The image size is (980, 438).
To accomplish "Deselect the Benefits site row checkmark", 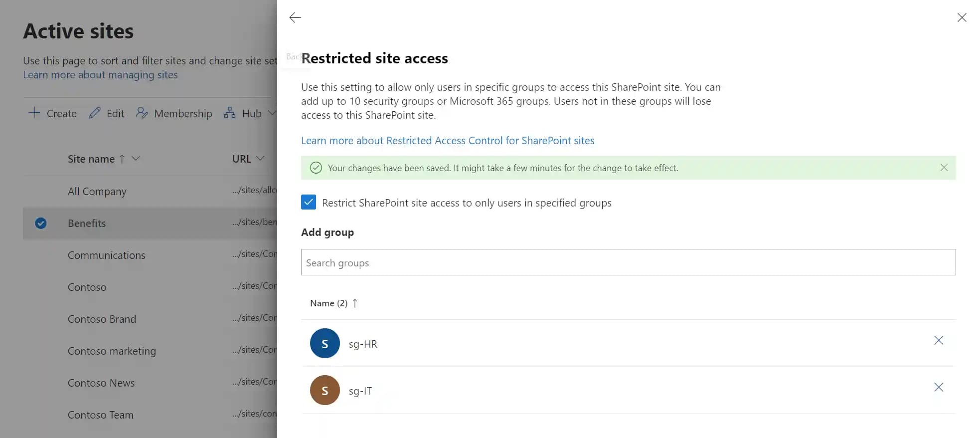I will [41, 223].
